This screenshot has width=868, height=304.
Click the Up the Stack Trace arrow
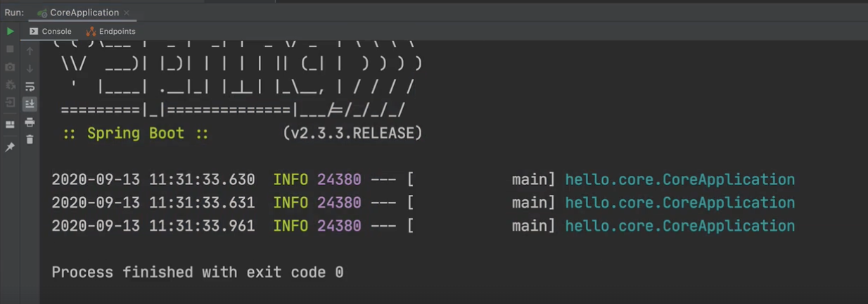click(x=30, y=51)
